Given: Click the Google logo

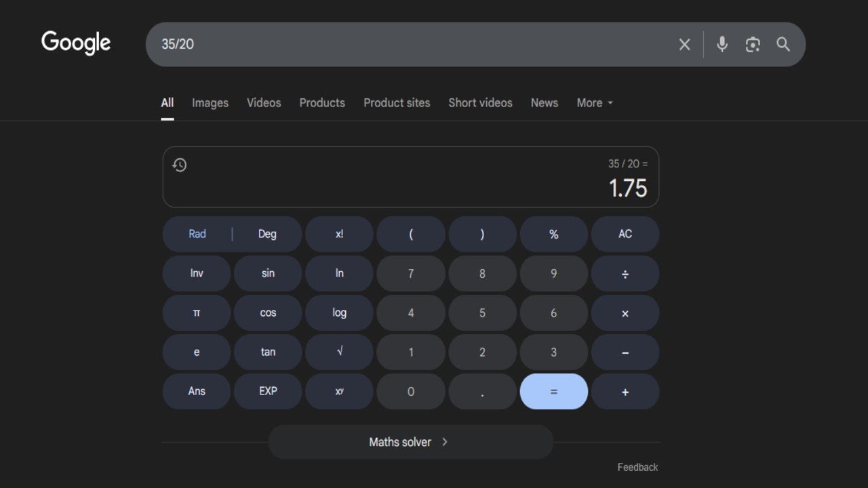Looking at the screenshot, I should point(76,43).
